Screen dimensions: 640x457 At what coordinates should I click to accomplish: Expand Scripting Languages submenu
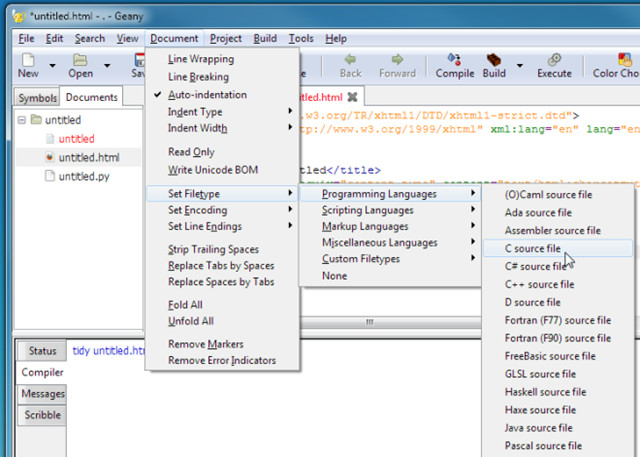coord(390,210)
